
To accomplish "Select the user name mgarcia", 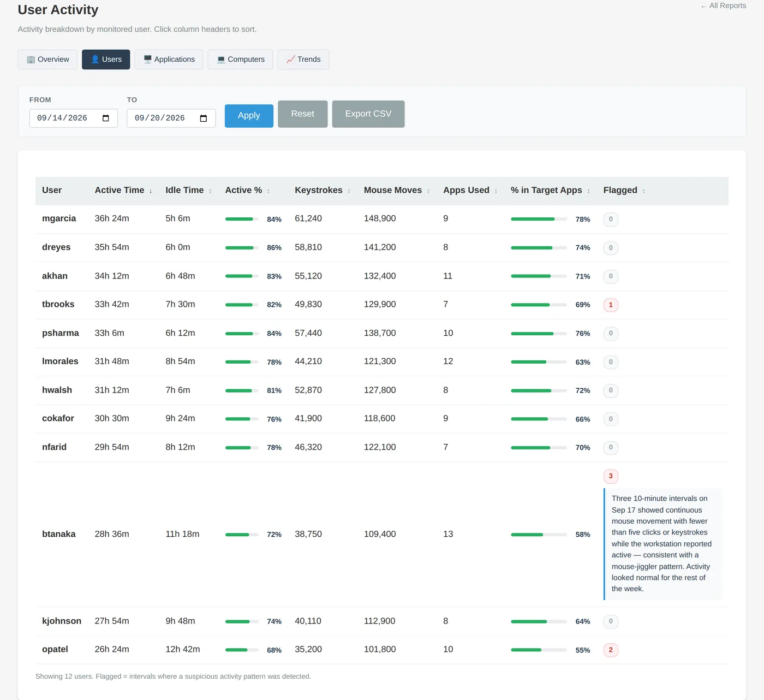I will pos(59,218).
